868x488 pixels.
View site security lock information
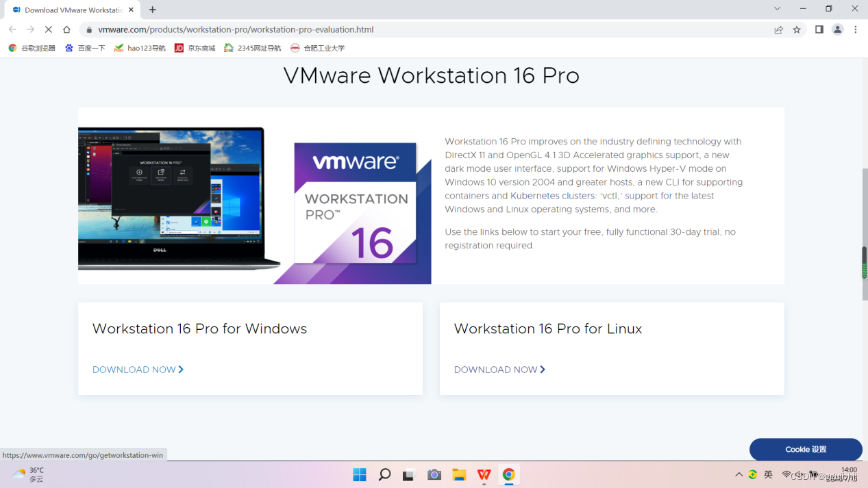pos(89,29)
